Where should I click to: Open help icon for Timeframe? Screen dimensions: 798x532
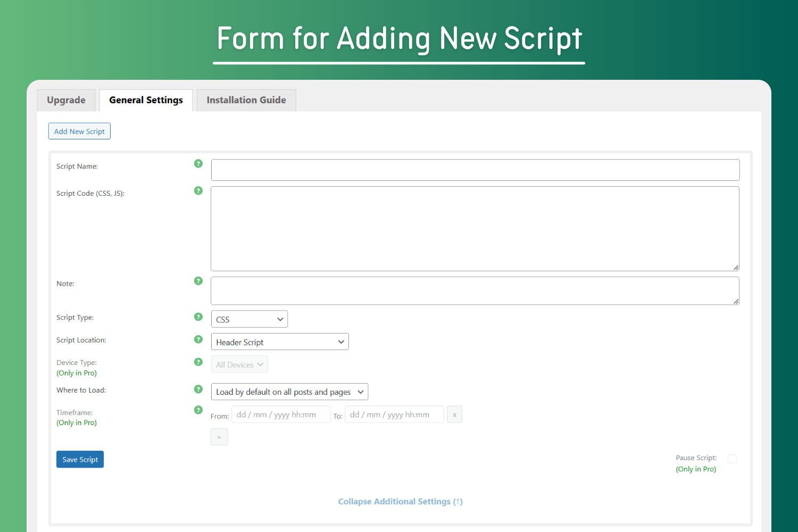point(198,410)
